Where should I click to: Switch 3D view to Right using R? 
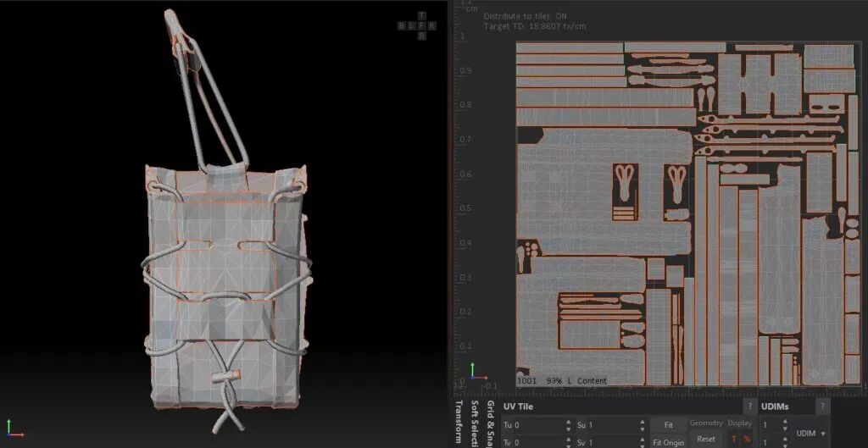(432, 25)
